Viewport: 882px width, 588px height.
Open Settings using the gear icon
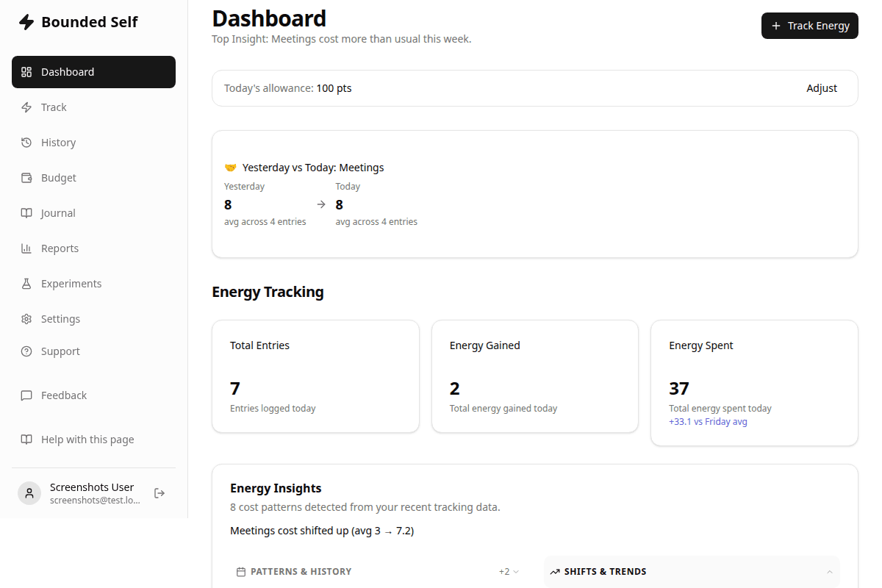click(x=26, y=318)
